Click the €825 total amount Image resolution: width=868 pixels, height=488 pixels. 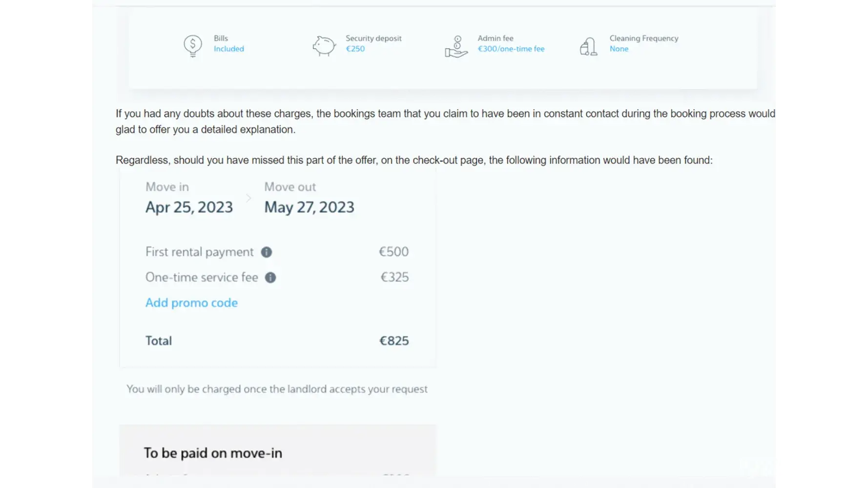pyautogui.click(x=394, y=341)
